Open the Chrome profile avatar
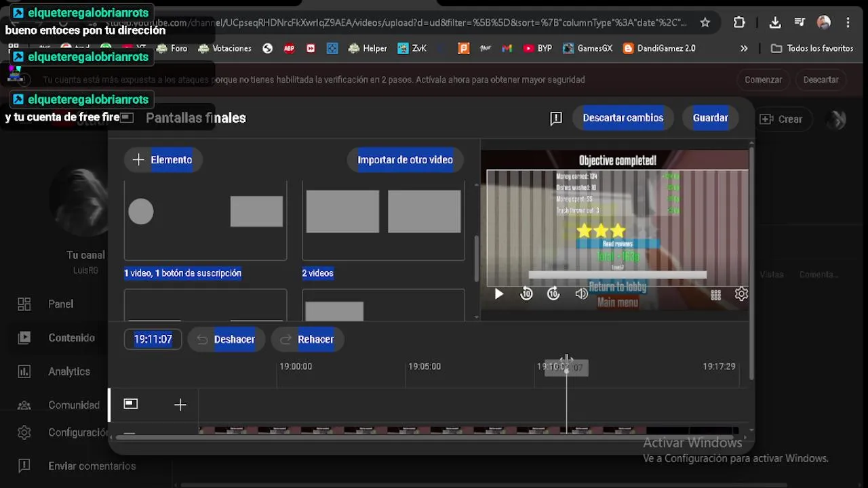 click(x=824, y=22)
